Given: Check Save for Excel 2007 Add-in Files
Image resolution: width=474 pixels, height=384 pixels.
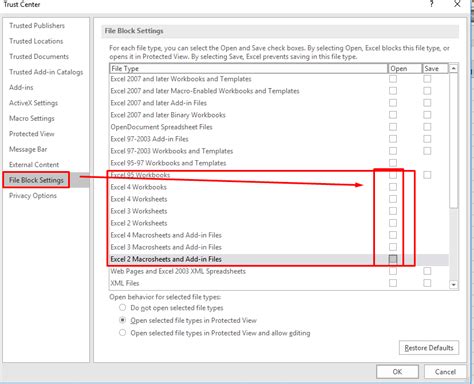Looking at the screenshot, I should [427, 103].
